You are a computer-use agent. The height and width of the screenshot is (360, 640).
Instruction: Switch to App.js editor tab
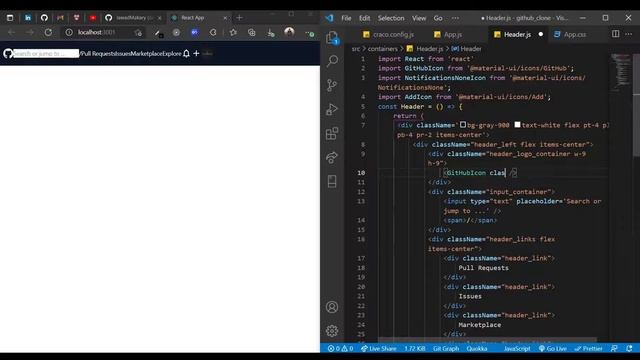pos(448,34)
